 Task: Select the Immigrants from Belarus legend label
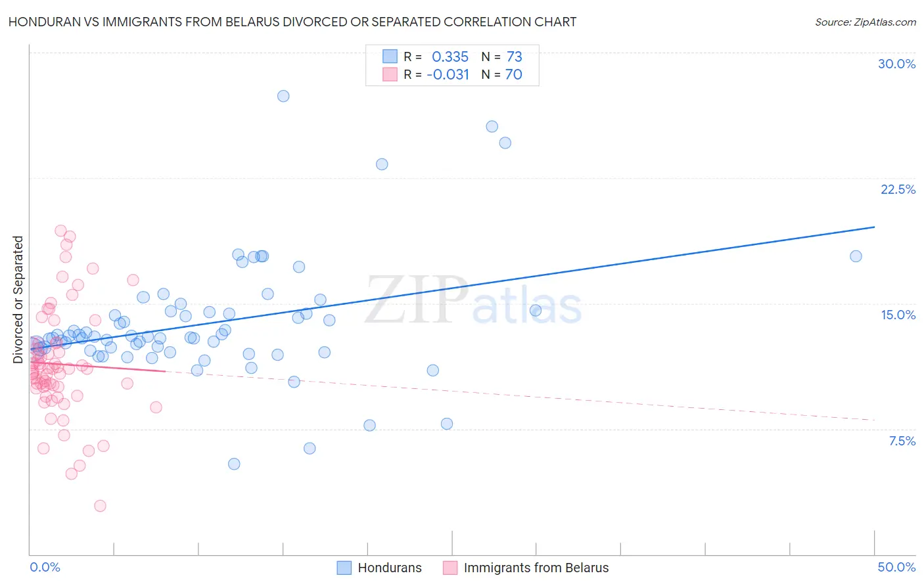(536, 568)
